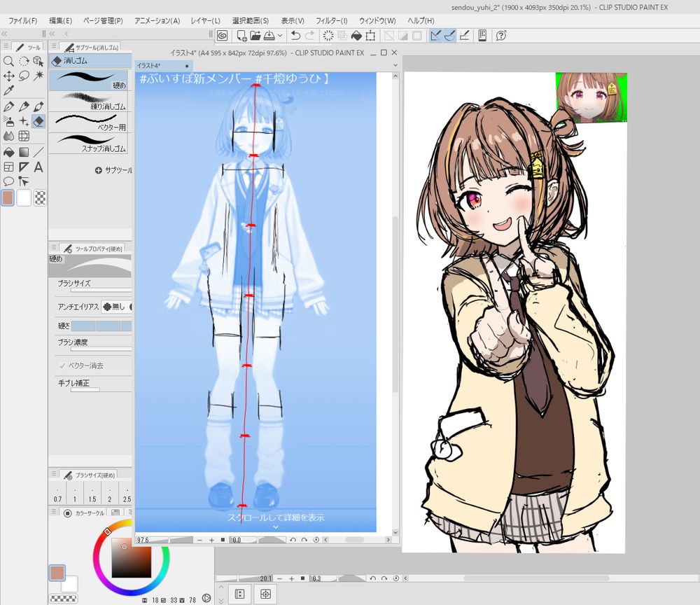This screenshot has height=605, width=700.
Task: Select the Balloon tool
Action: pos(8,181)
